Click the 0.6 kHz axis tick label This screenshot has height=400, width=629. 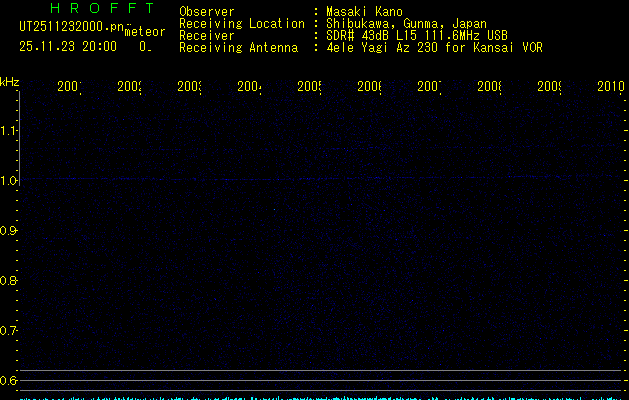click(x=8, y=380)
